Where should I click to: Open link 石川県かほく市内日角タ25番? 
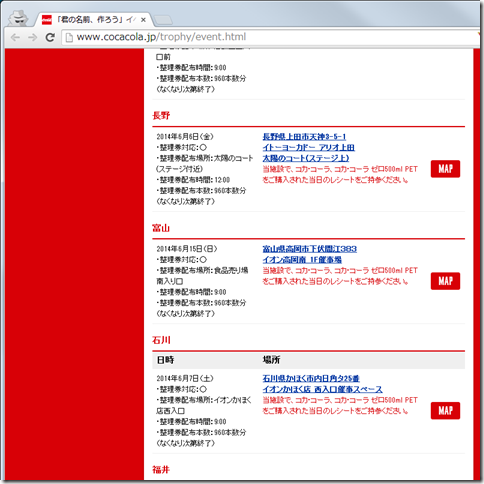tap(311, 379)
